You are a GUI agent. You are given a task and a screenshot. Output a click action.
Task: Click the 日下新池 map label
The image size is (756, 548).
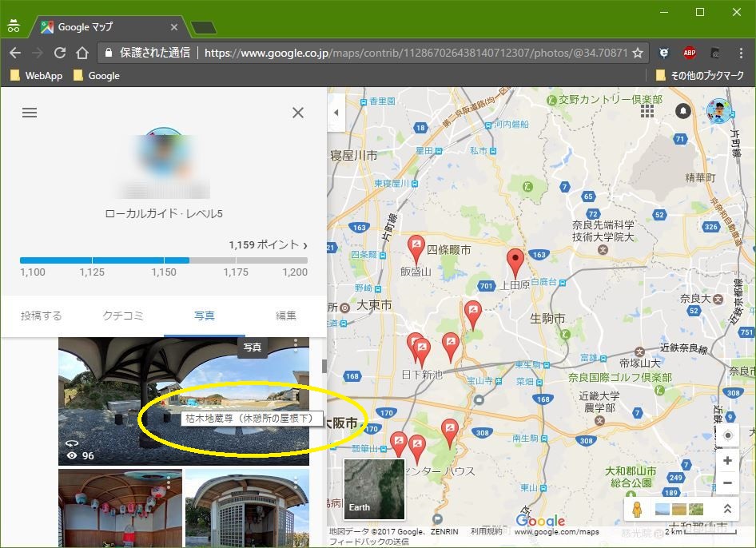click(x=422, y=375)
